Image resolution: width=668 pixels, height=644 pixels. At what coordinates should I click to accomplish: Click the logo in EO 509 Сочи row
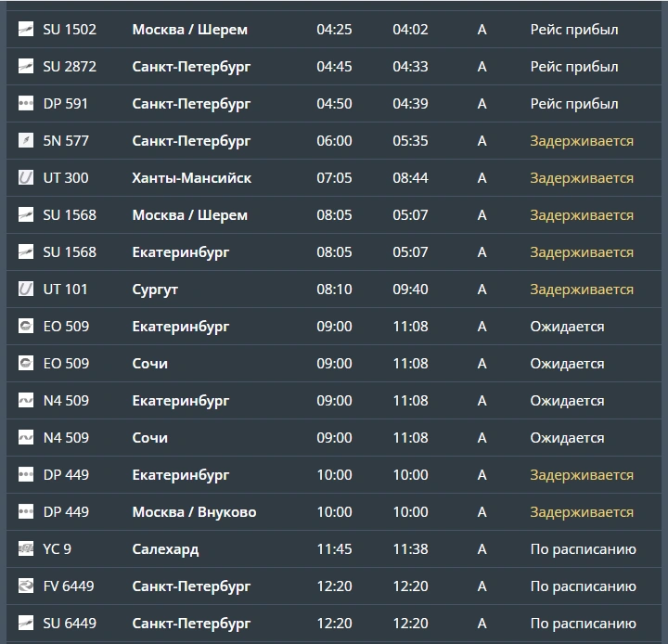pos(26,363)
